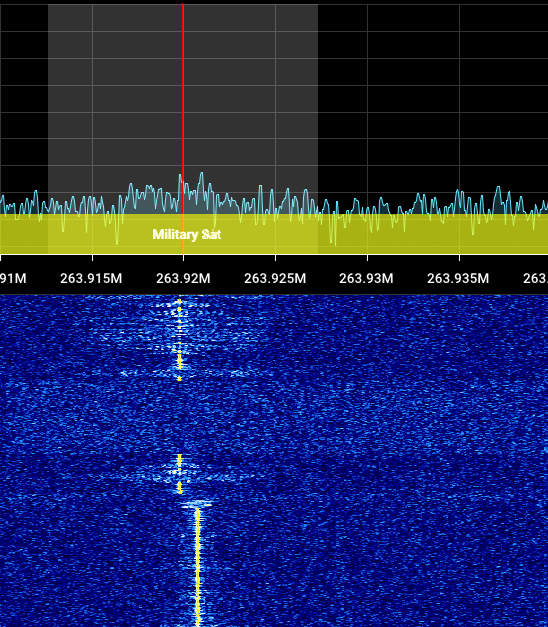Tune to the 263.925M frequency label
Image resolution: width=548 pixels, height=627 pixels.
275,278
